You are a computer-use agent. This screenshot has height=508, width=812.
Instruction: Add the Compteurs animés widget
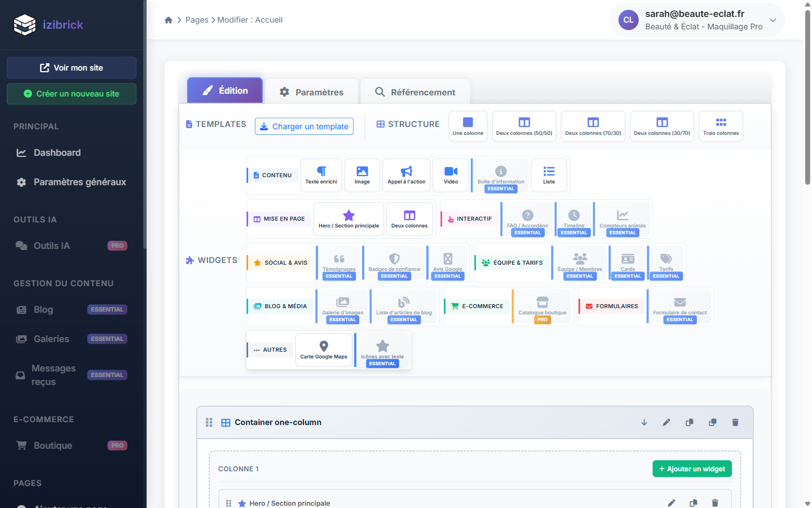point(623,220)
